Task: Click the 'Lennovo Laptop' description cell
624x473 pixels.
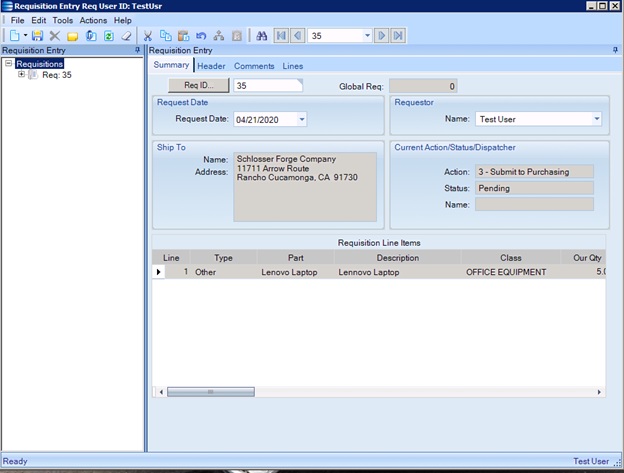Action: pos(398,272)
